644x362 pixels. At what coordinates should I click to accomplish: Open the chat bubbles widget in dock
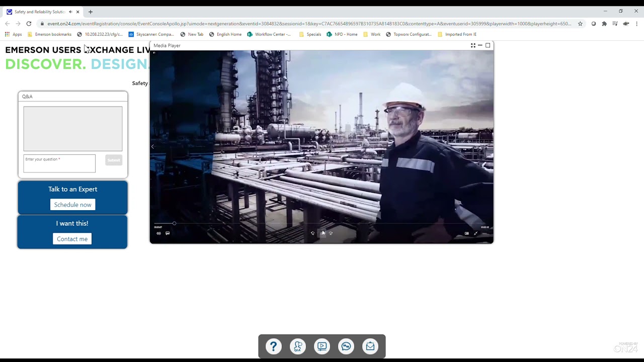[346, 346]
